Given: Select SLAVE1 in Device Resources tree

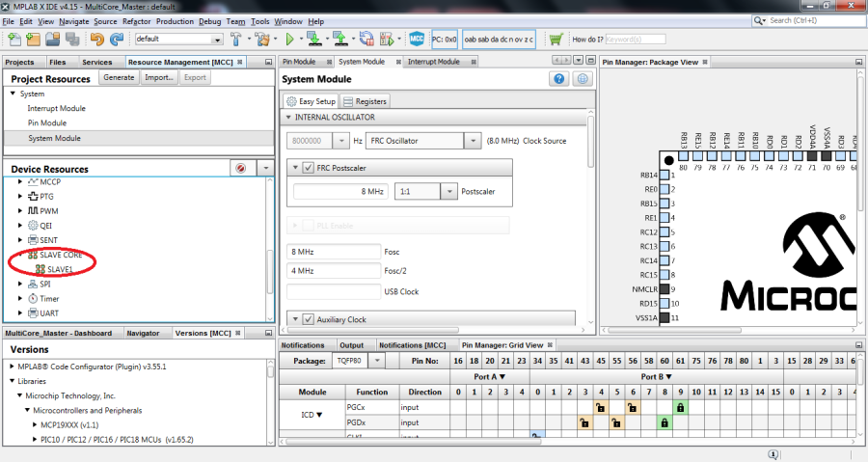Looking at the screenshot, I should click(x=60, y=269).
